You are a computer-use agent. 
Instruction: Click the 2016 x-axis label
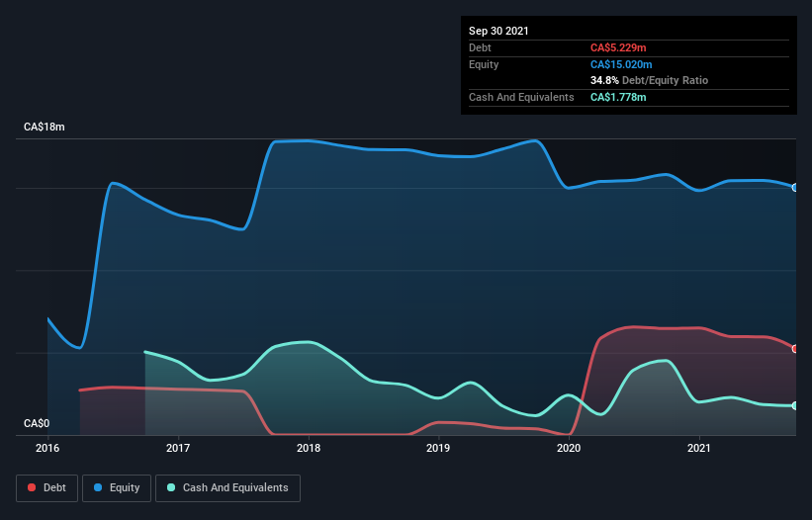coord(47,448)
